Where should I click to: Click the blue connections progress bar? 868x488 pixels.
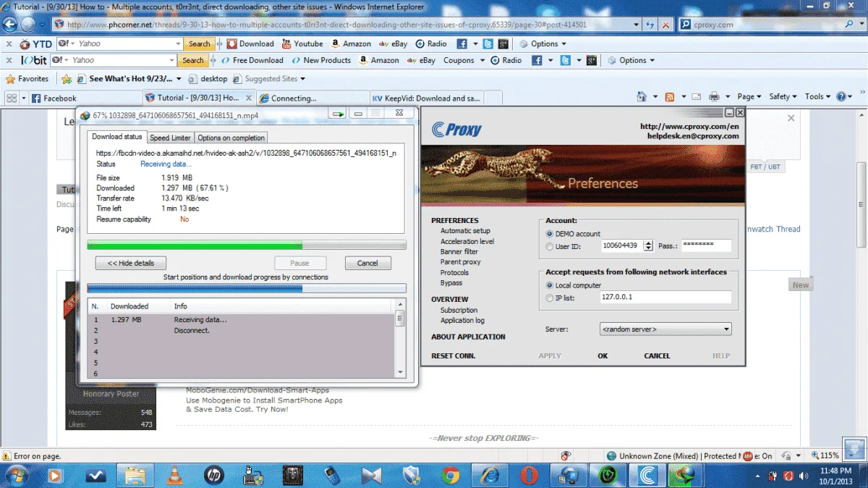tap(247, 288)
